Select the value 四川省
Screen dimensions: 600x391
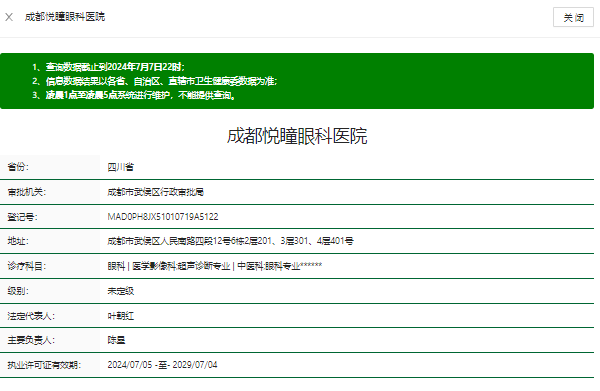(x=121, y=167)
